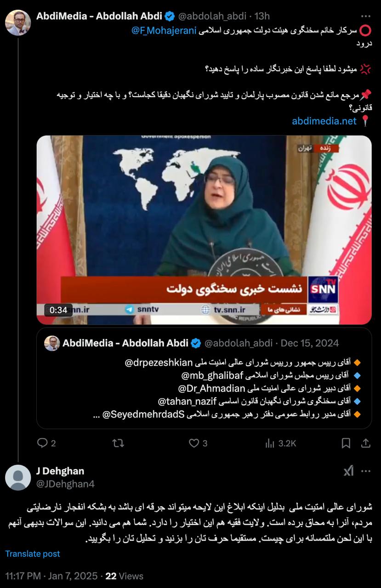Open AbdiMedia profile avatar at top
381x588 pixels.
18,23
